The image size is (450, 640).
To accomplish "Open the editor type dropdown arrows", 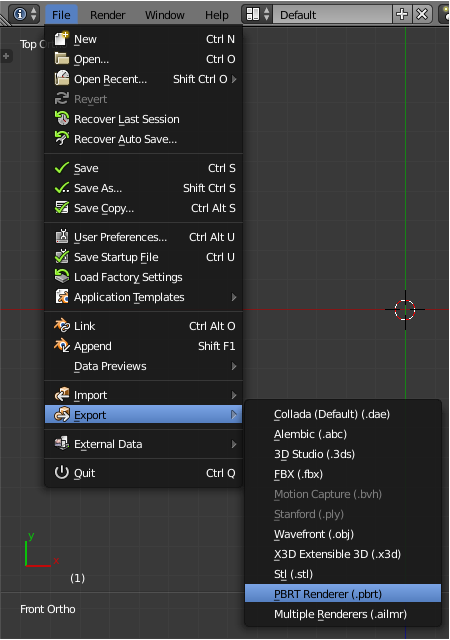I will [33, 14].
